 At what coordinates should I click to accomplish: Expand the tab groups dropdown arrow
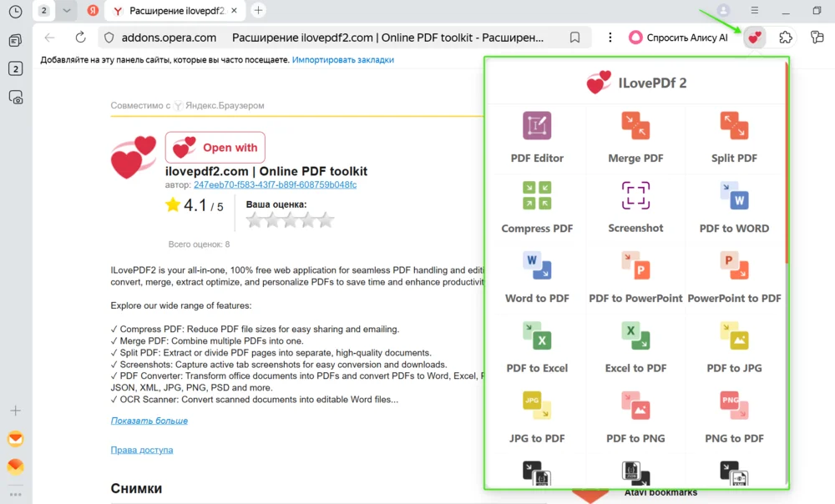(67, 10)
